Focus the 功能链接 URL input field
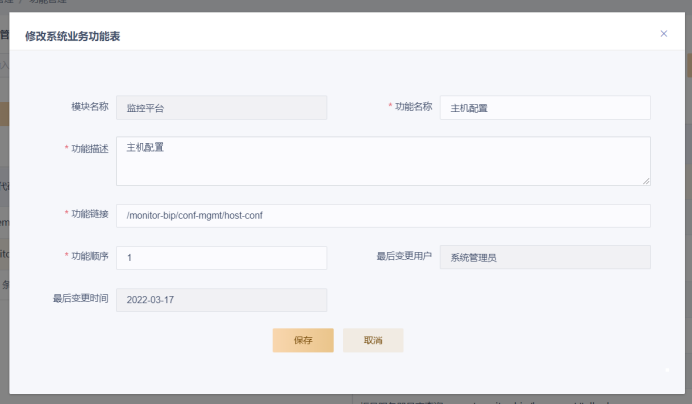The height and width of the screenshot is (404, 692). (x=383, y=216)
